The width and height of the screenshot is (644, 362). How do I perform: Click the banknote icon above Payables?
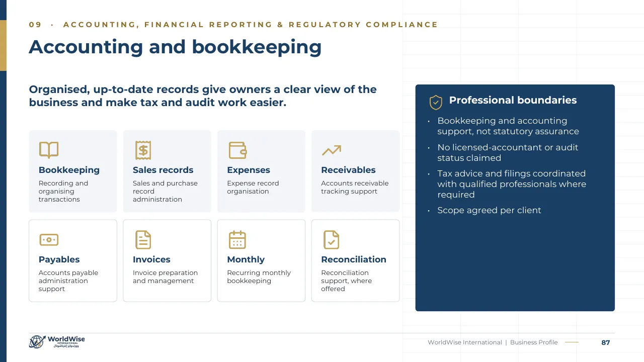coord(49,240)
